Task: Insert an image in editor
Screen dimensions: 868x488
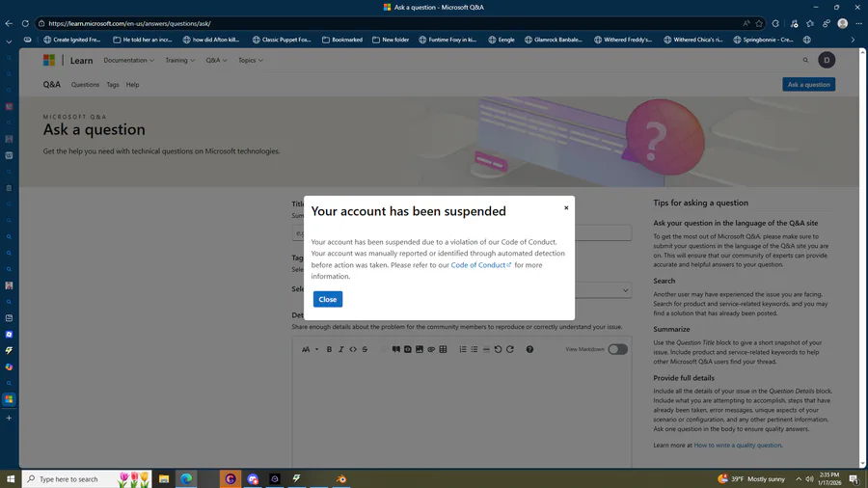Action: [x=420, y=349]
